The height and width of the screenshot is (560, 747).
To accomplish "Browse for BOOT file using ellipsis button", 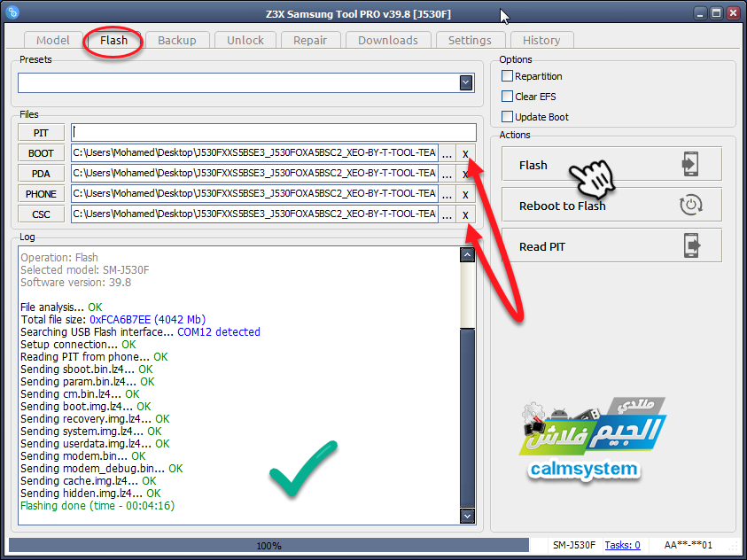I will pyautogui.click(x=447, y=153).
